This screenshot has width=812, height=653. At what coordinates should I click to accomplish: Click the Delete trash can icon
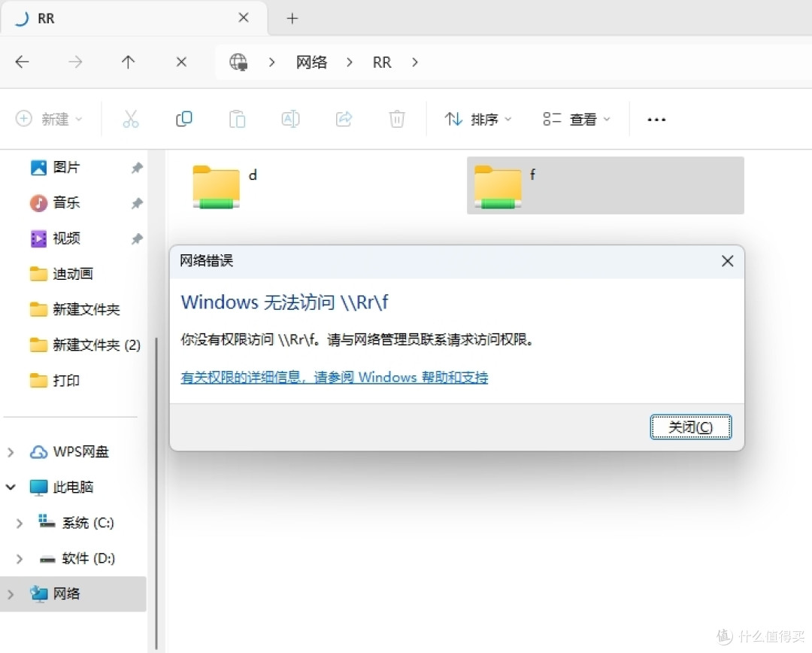tap(397, 119)
